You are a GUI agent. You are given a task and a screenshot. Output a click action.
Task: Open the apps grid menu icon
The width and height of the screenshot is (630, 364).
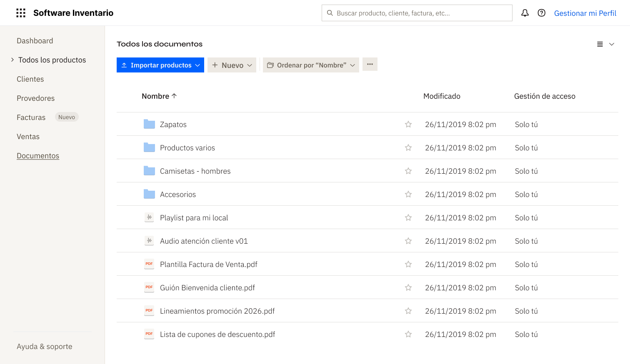(x=21, y=13)
